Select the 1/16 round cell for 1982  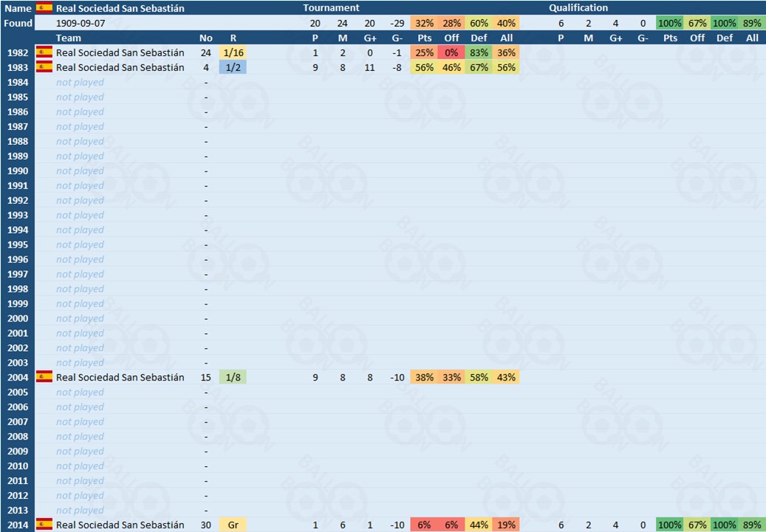[233, 52]
